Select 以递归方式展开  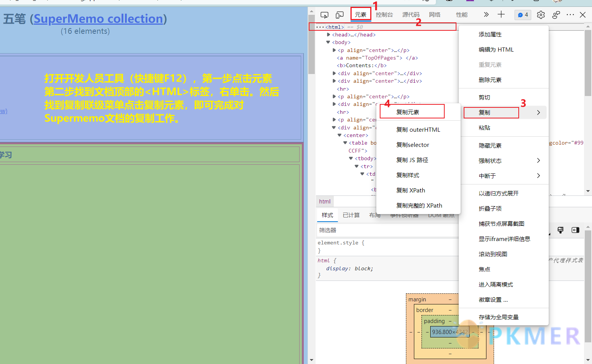(504, 193)
